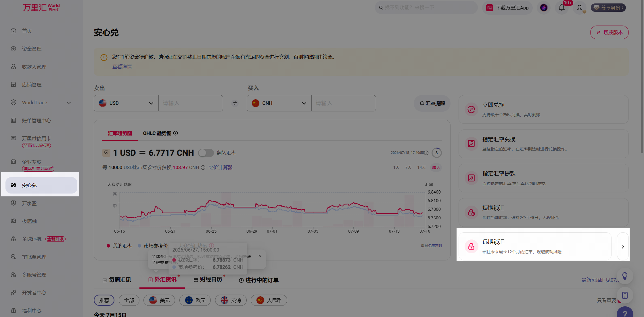Click the 切换版本 button
This screenshot has height=317, width=644.
609,32
